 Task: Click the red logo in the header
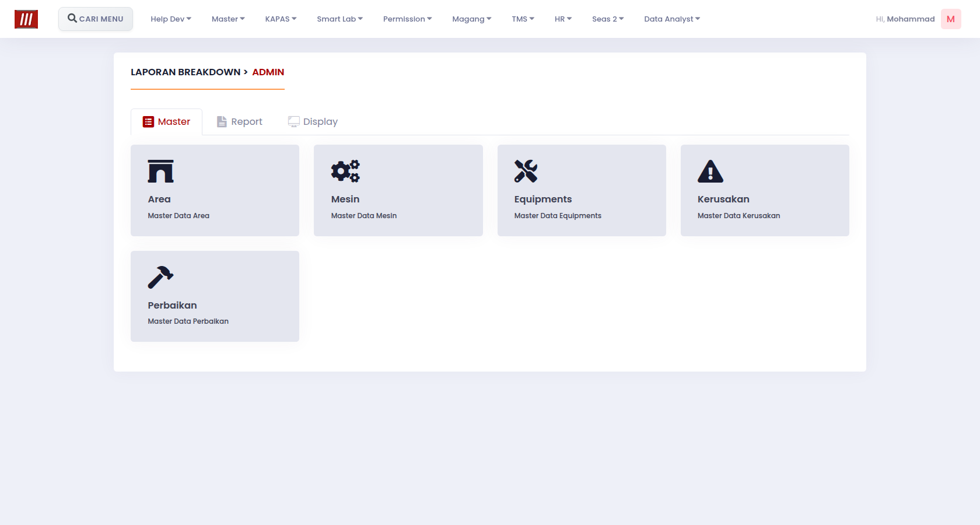[x=26, y=19]
